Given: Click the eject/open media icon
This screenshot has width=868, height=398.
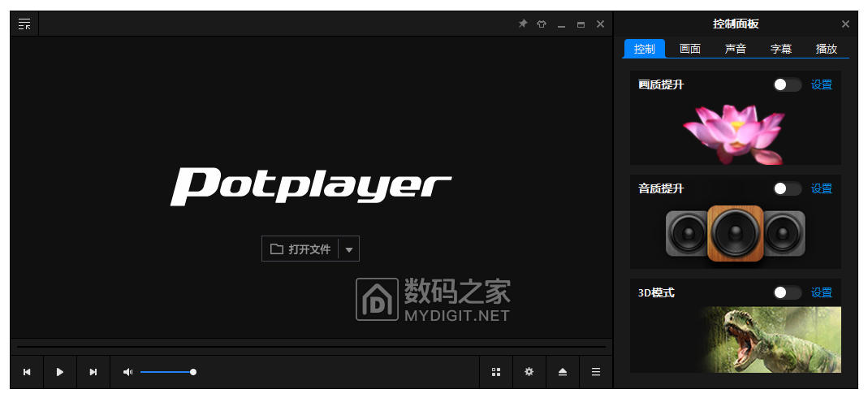Looking at the screenshot, I should coord(563,372).
